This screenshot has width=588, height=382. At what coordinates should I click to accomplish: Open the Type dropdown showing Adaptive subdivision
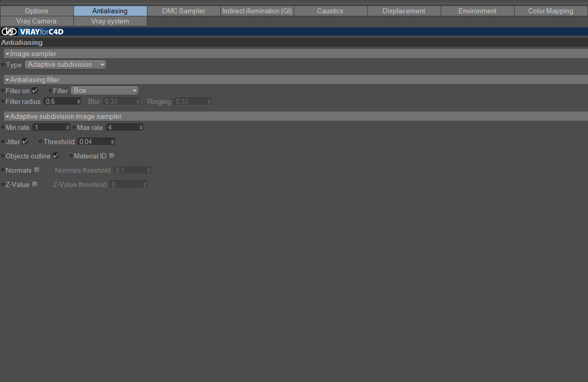coord(66,64)
